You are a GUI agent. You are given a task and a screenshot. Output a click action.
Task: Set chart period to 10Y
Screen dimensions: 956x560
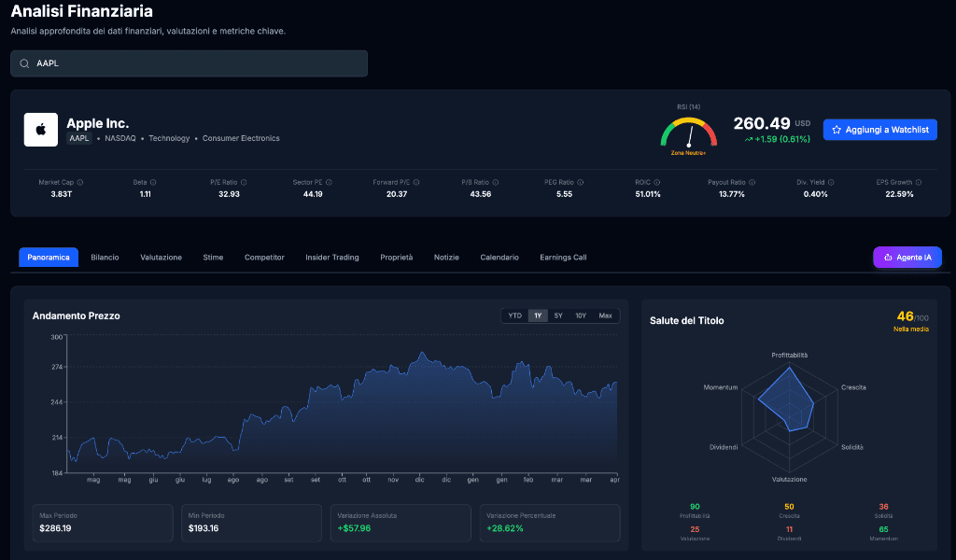coord(581,315)
